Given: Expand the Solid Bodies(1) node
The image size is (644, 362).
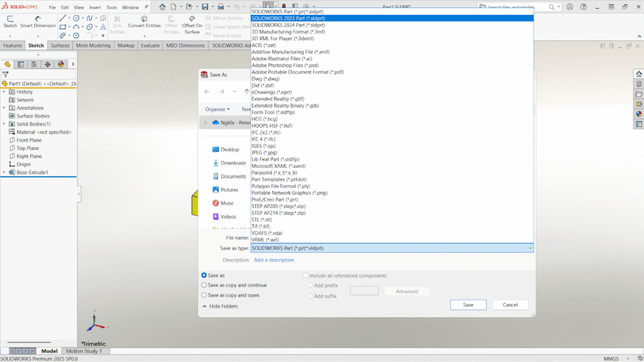Looking at the screenshot, I should pos(4,124).
